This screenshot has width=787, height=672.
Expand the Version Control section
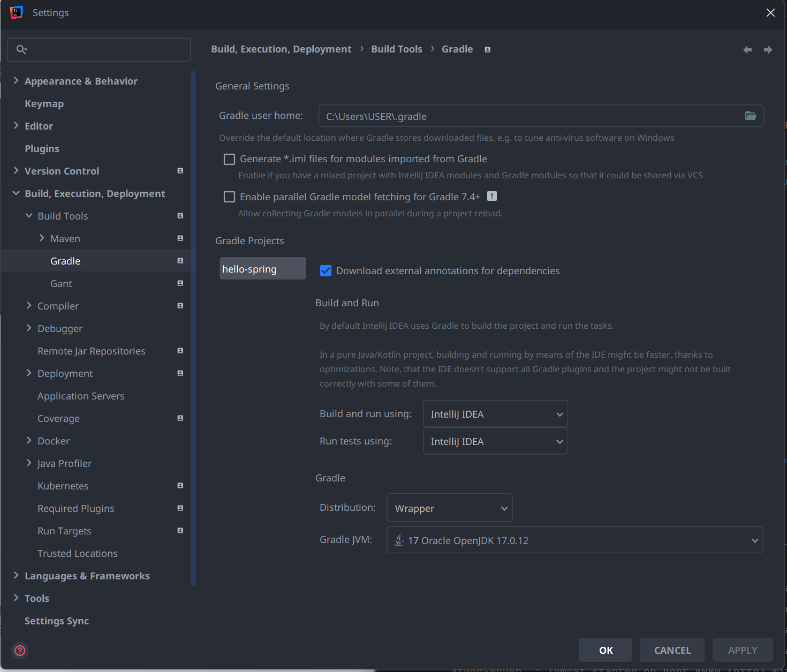(x=16, y=171)
